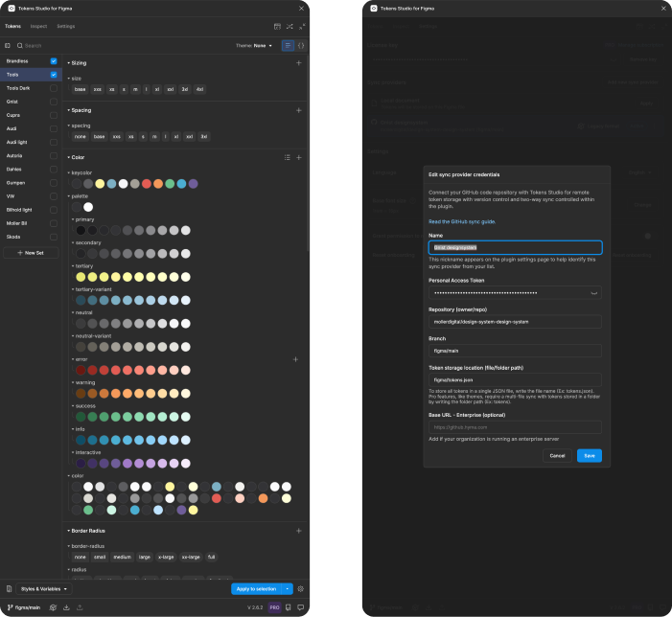
Task: Add a new Sizing token with plus icon
Action: [299, 63]
